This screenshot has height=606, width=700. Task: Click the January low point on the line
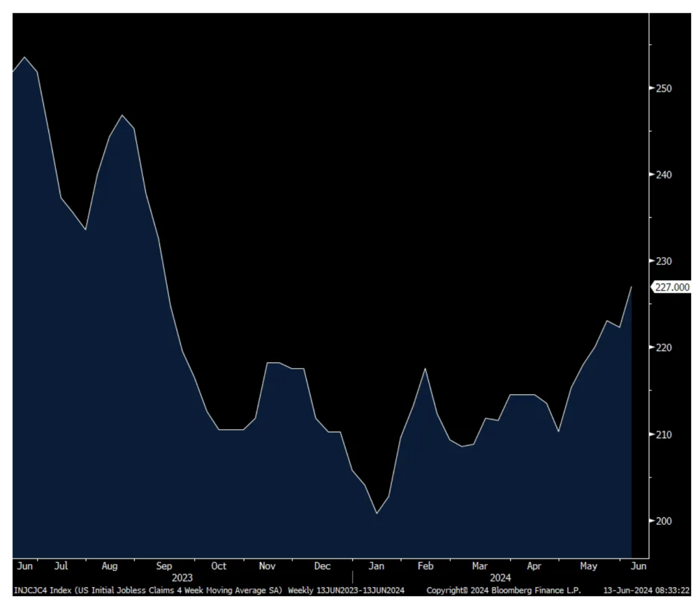click(377, 513)
